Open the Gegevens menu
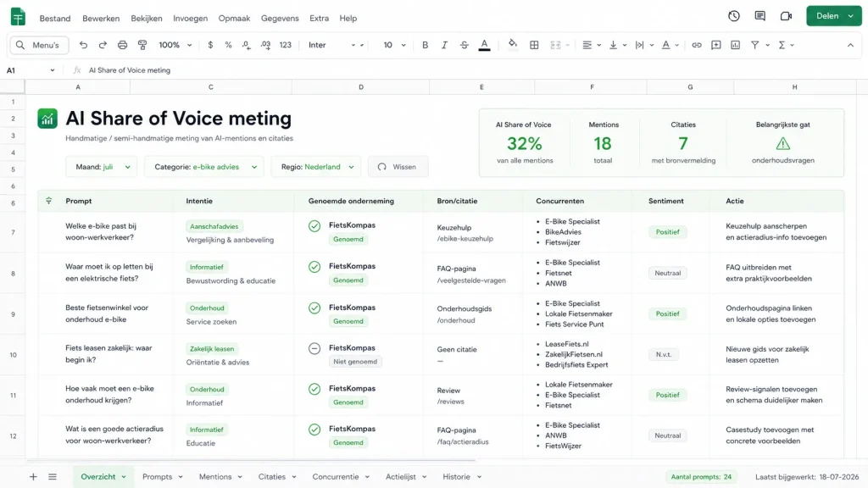Screen dimensions: 868x488 [280, 19]
